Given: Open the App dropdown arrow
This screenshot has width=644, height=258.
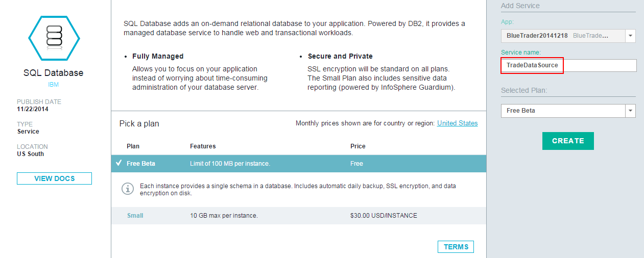Looking at the screenshot, I should click(631, 36).
